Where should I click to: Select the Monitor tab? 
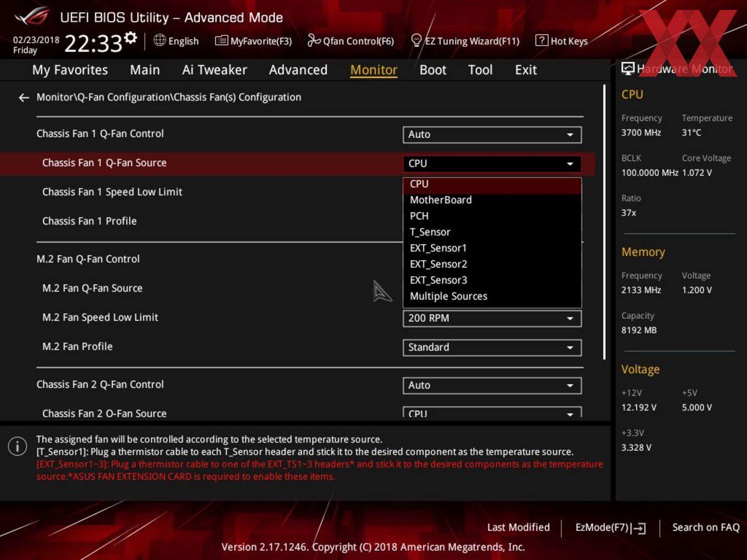[x=374, y=70]
